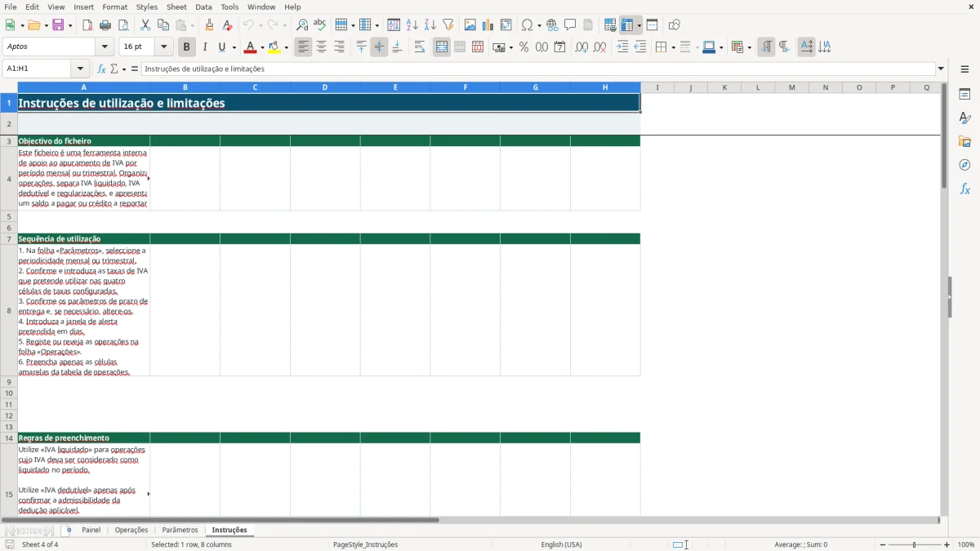Viewport: 980px width, 551px height.
Task: Click Add Decimal Place icon
Action: 581,47
